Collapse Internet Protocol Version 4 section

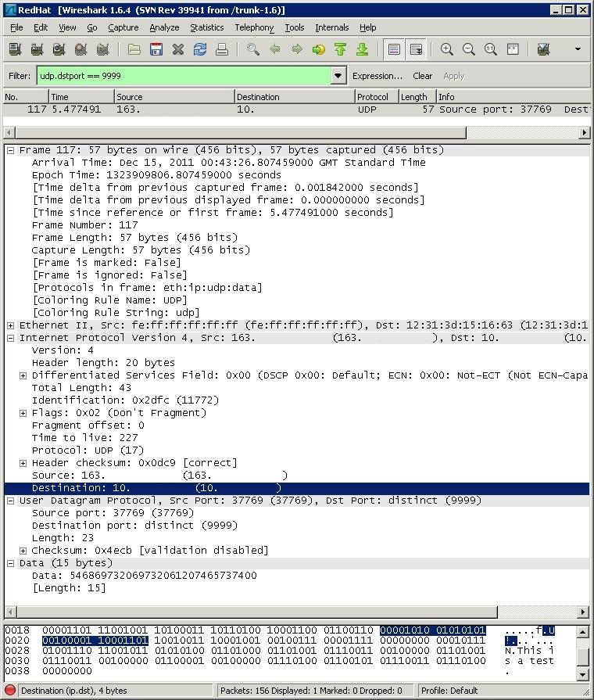(x=10, y=338)
